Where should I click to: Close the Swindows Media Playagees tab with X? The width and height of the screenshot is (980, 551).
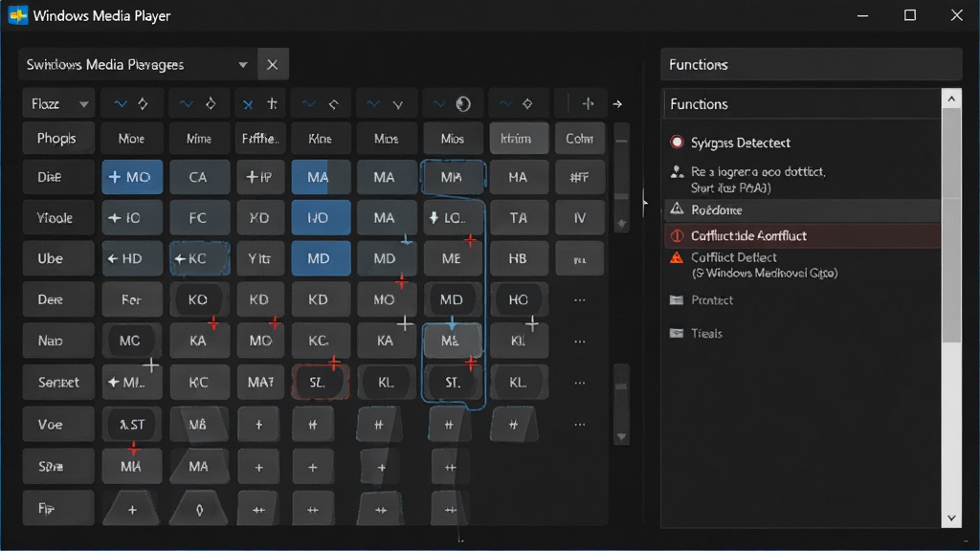(x=273, y=64)
